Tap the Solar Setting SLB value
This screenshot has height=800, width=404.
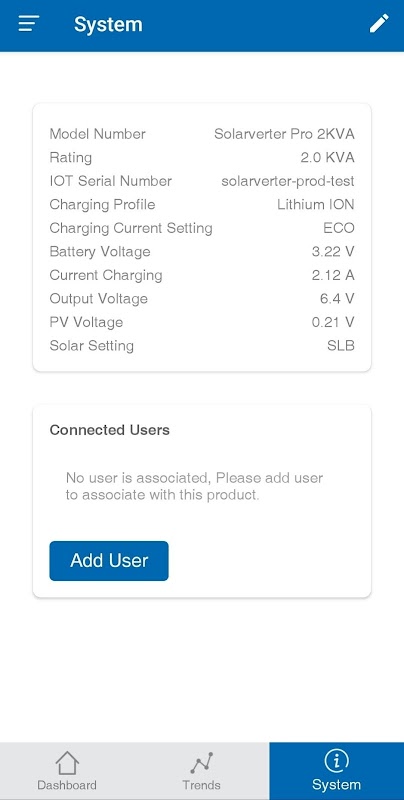341,345
